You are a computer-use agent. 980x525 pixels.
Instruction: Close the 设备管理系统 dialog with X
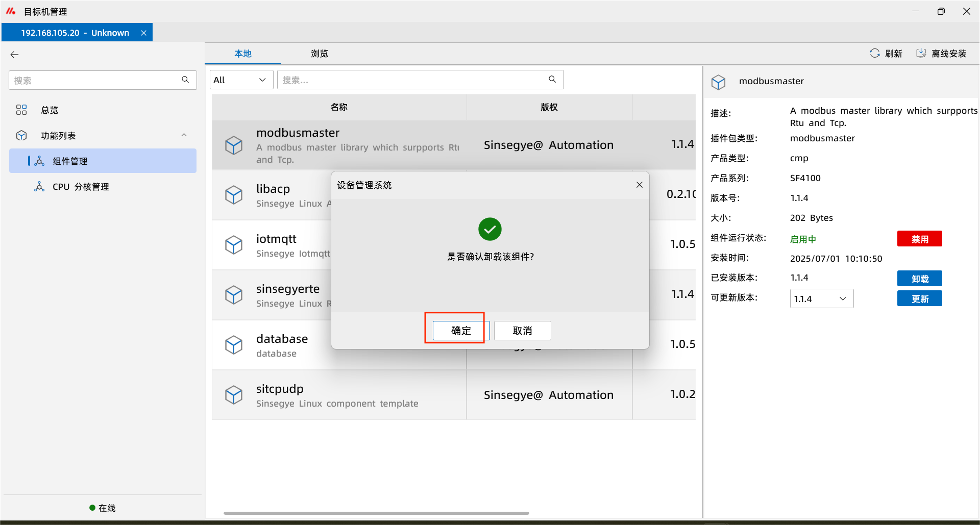coord(639,185)
